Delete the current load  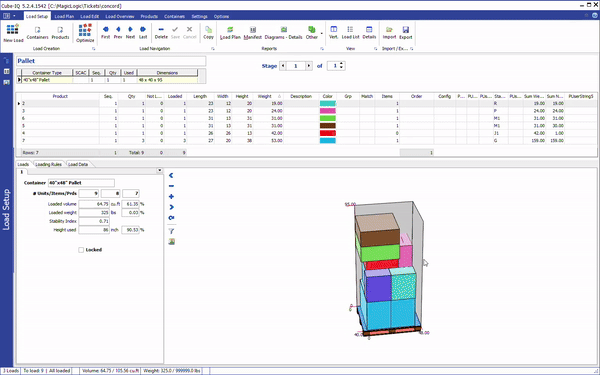coord(161,33)
